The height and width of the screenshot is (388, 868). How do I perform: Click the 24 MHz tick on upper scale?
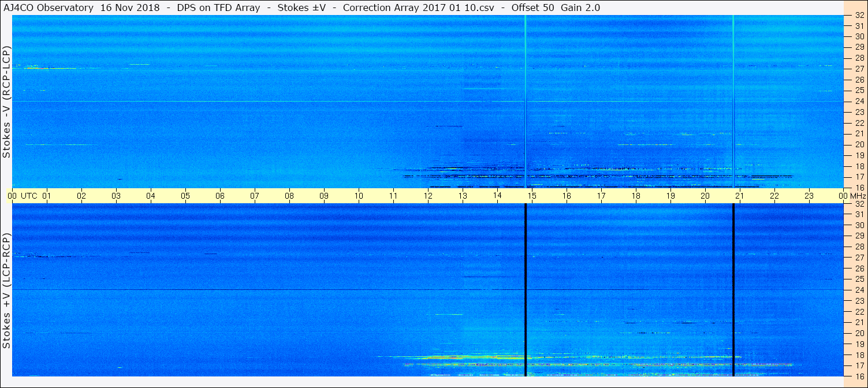(859, 102)
